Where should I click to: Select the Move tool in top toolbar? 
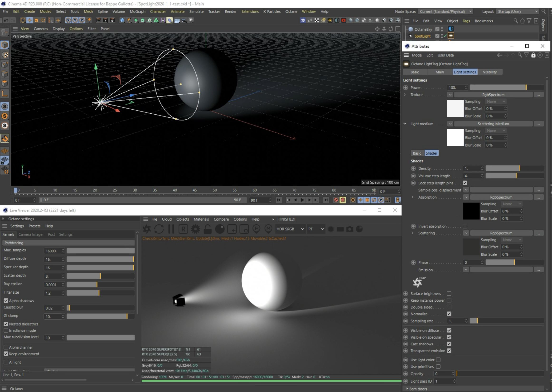(29, 20)
